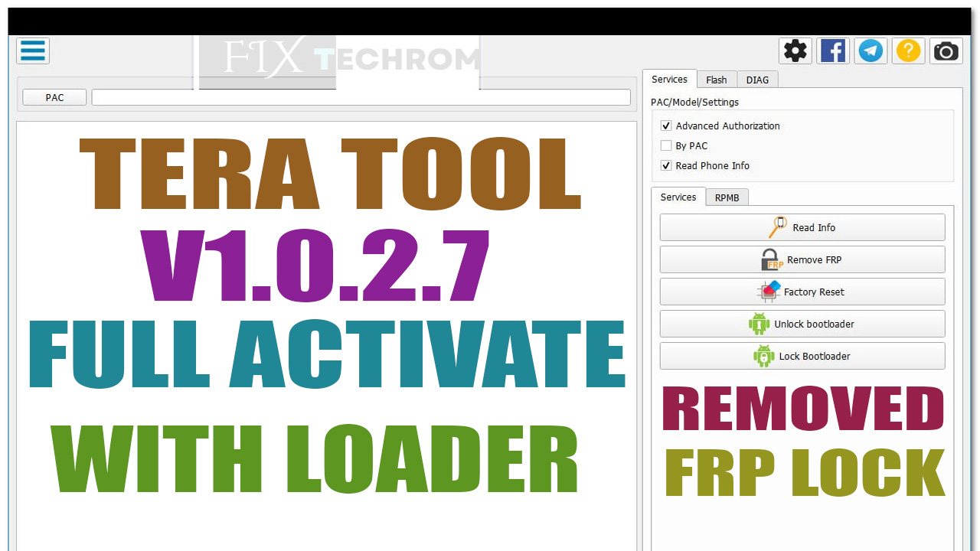Click the Factory Reset button
The height and width of the screenshot is (551, 980).
[802, 292]
